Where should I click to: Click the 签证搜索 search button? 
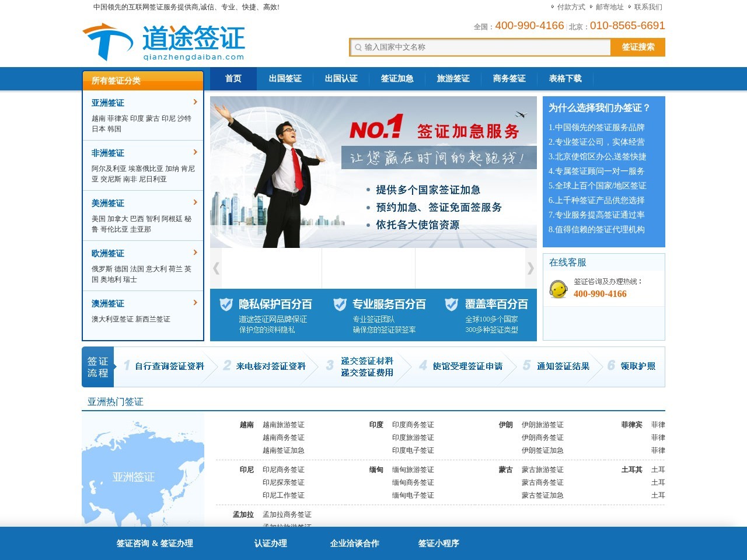[x=638, y=47]
